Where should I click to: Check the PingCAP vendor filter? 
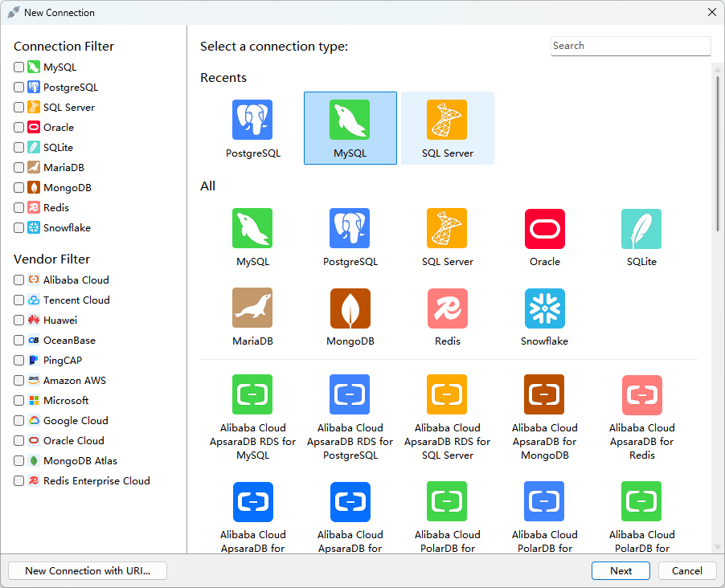(x=19, y=360)
